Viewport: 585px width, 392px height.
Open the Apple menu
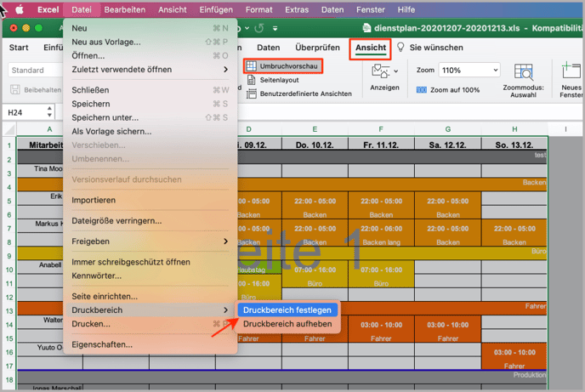(19, 9)
